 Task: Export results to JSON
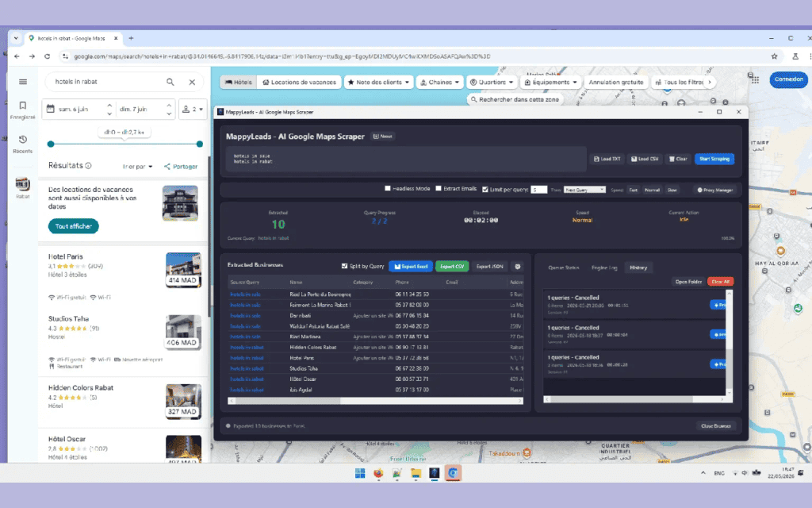click(489, 267)
